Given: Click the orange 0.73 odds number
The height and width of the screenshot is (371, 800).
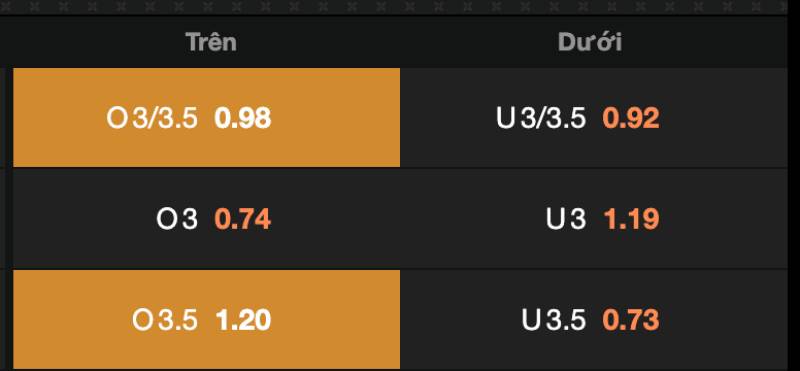Looking at the screenshot, I should click(631, 320).
